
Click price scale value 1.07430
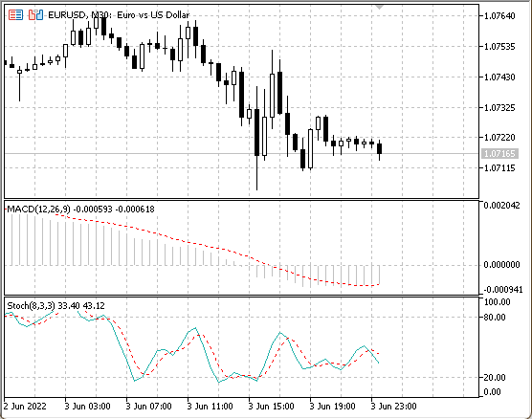coord(499,77)
